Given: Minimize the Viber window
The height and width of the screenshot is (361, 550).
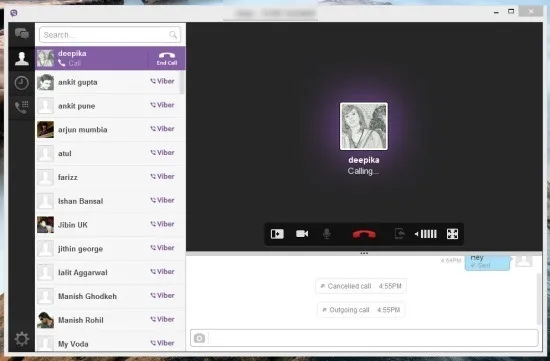Looking at the screenshot, I should pos(496,12).
